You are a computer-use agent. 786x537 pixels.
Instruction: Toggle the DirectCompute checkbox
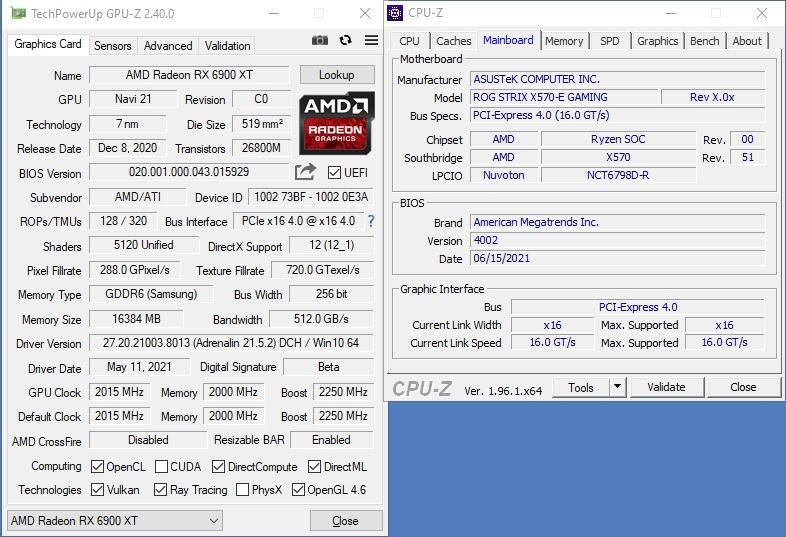(x=218, y=467)
